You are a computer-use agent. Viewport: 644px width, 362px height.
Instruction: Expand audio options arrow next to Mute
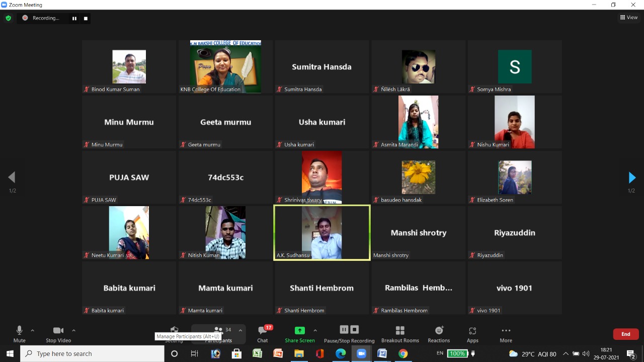coord(33,330)
